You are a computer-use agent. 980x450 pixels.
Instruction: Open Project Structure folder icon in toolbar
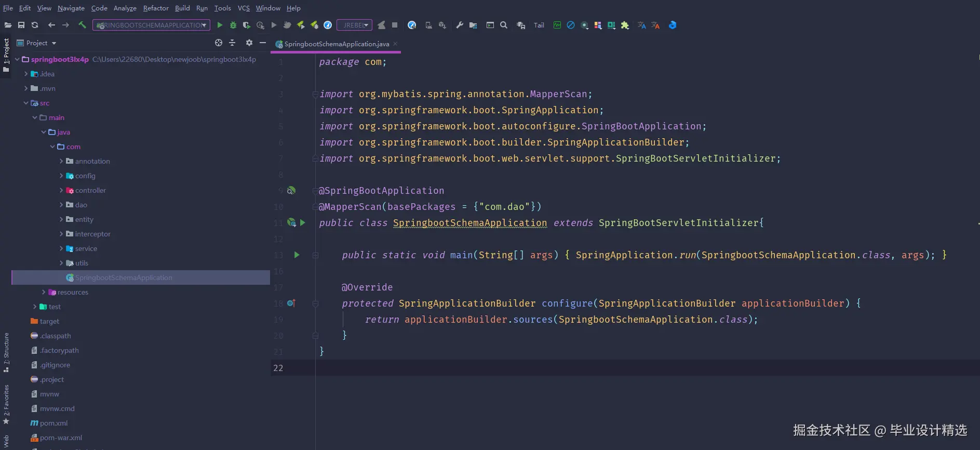(x=473, y=25)
